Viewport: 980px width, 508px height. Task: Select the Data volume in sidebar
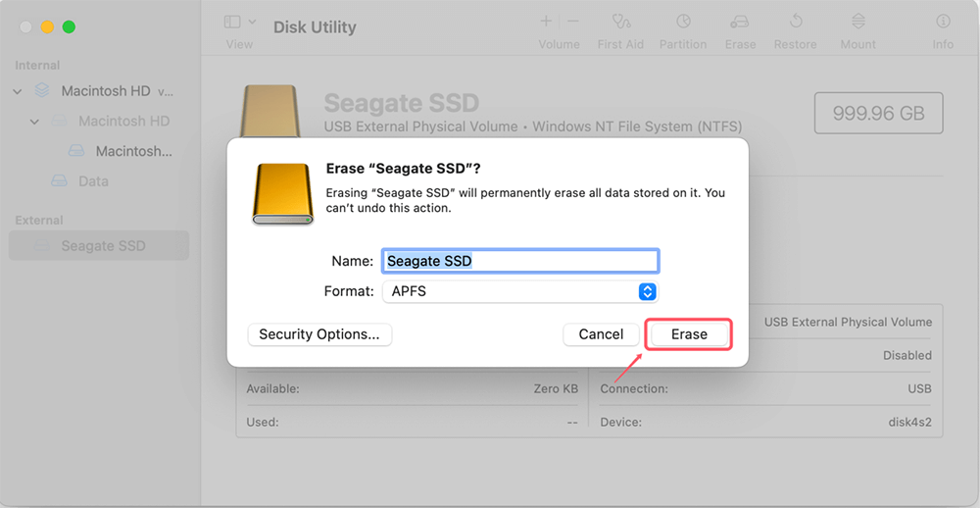(93, 181)
